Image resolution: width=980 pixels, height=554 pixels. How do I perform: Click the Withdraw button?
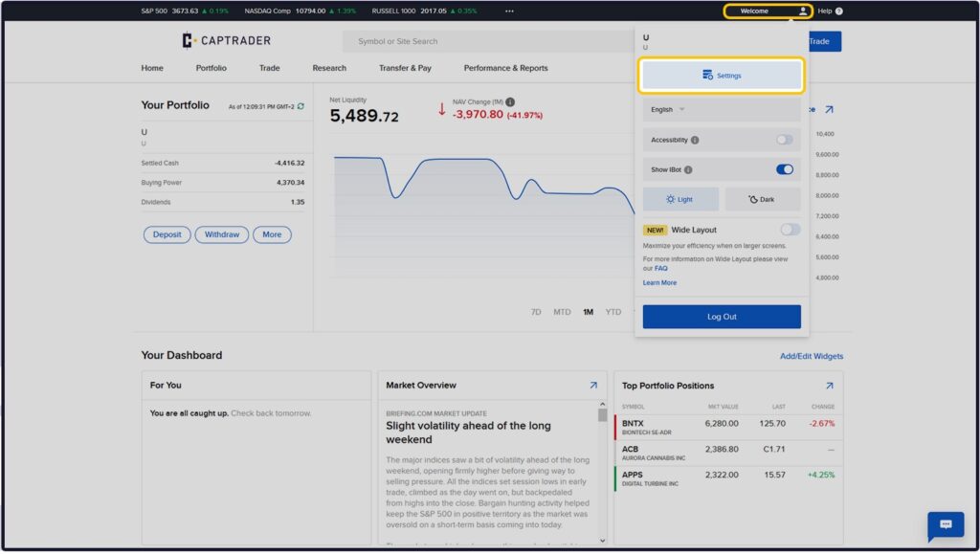click(222, 234)
